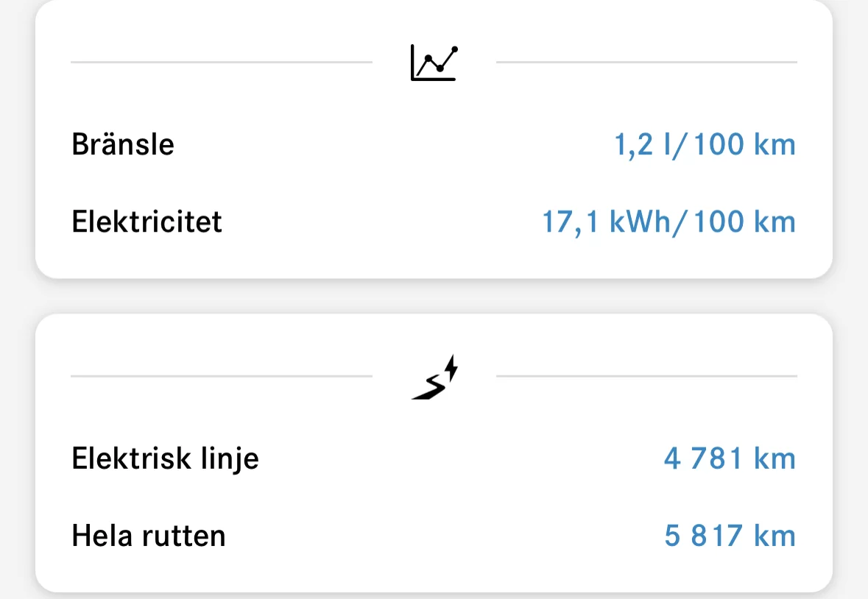
Task: Click the gray gap between the two cards
Action: pos(434,296)
